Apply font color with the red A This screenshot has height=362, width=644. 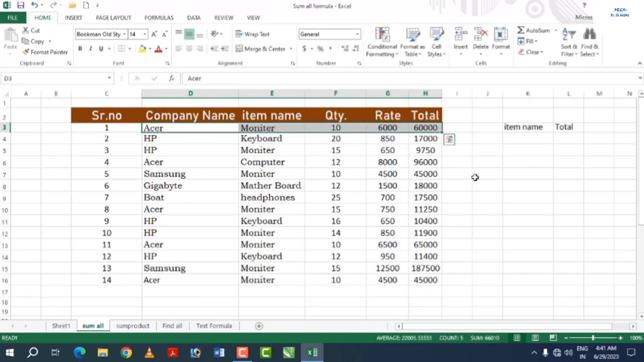tap(158, 49)
